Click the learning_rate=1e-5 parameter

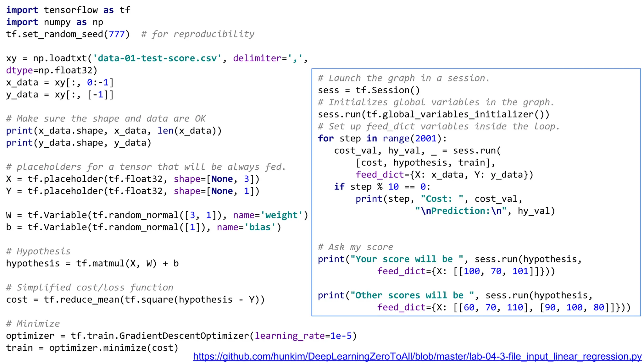303,336
